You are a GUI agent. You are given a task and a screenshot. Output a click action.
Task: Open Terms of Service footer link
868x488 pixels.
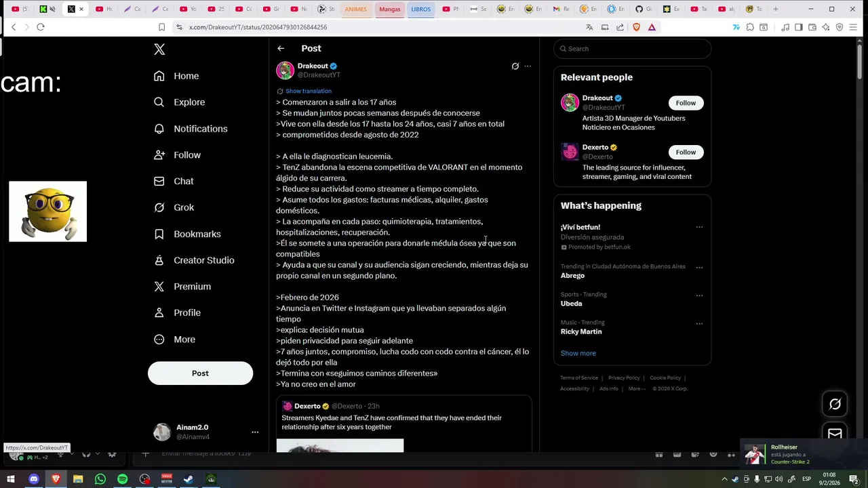pos(579,378)
